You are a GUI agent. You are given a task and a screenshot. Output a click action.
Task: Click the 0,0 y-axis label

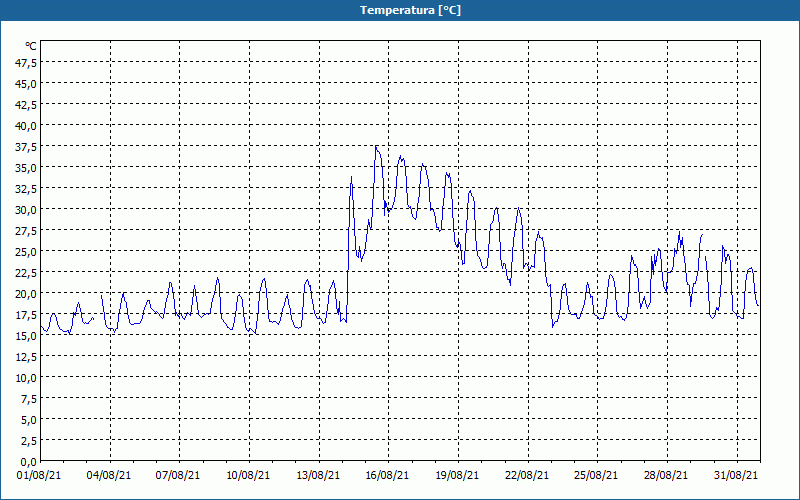(x=29, y=462)
